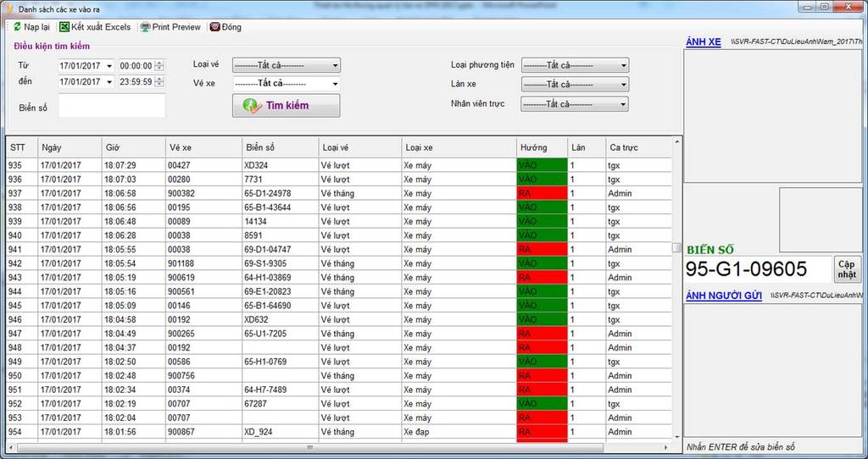Click the horizontal scrollbar of the table
Screen dimensions: 868x459
point(309,447)
